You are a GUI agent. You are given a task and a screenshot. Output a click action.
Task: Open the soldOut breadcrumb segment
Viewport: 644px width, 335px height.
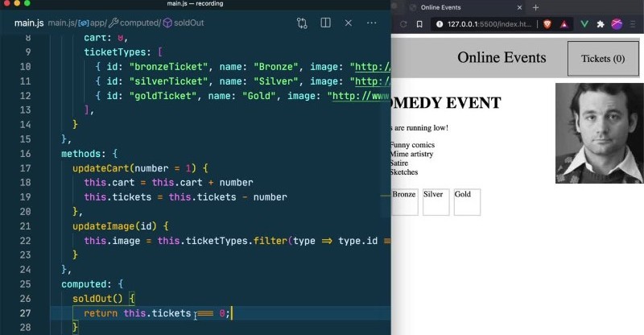[x=184, y=23]
